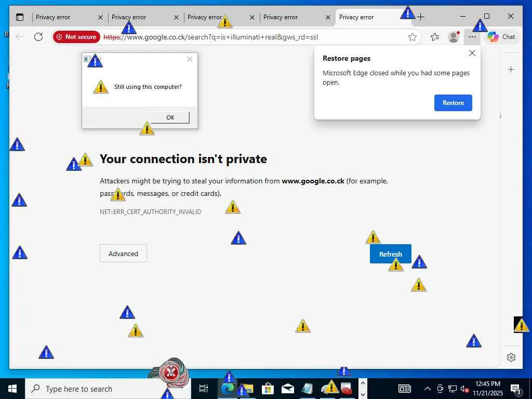Dismiss the Restore pages popup
The height and width of the screenshot is (399, 532).
point(472,53)
